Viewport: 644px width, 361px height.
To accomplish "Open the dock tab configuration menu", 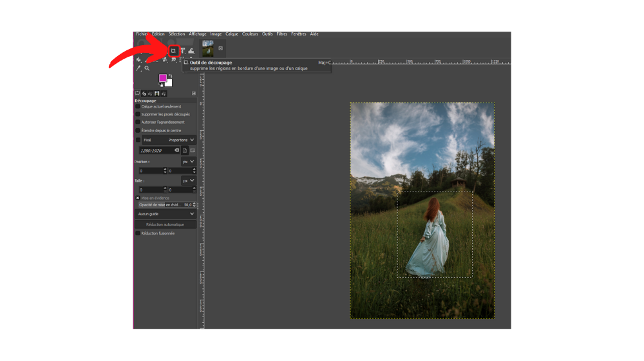I will [194, 93].
